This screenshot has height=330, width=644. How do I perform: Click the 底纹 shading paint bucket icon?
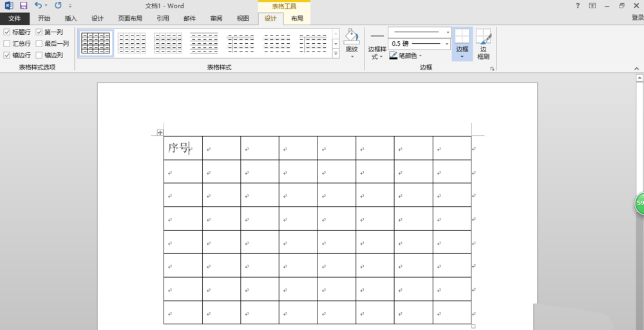(x=352, y=37)
